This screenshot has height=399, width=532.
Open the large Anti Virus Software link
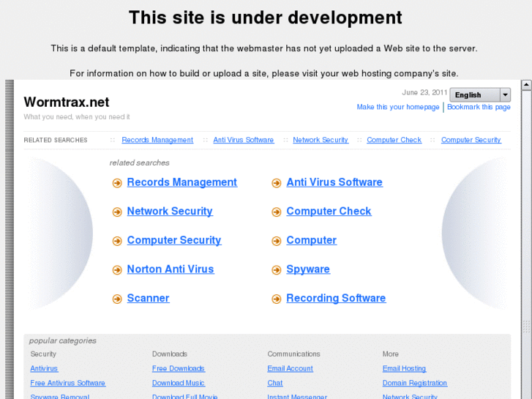[334, 182]
